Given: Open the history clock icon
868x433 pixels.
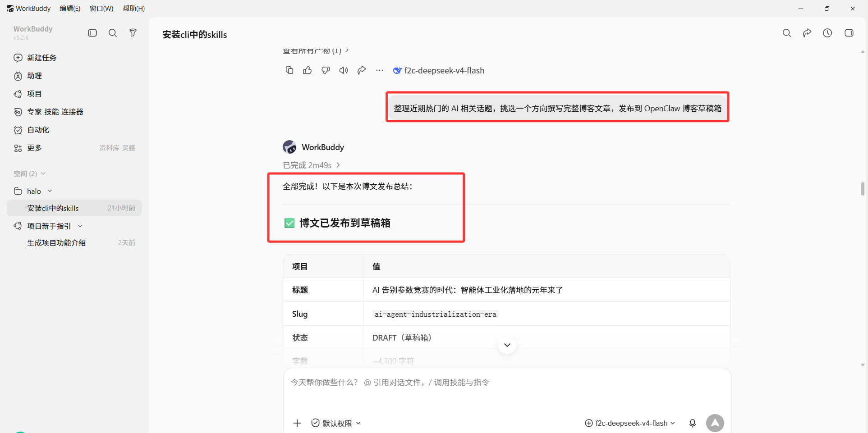Looking at the screenshot, I should 827,33.
